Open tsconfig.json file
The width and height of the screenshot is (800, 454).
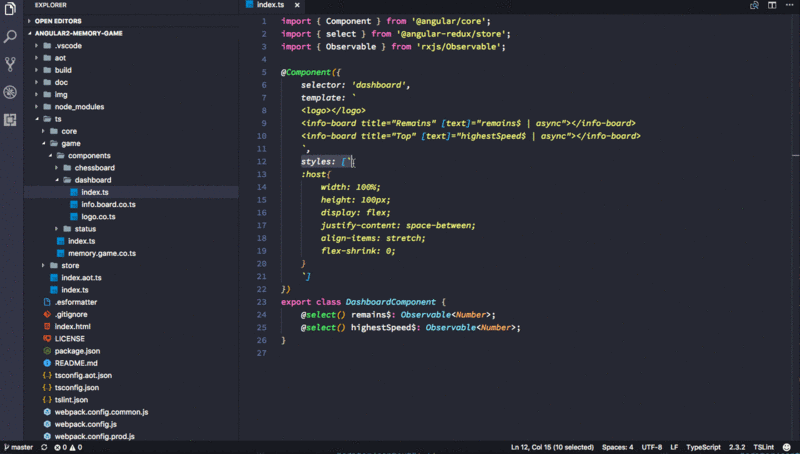[x=77, y=388]
